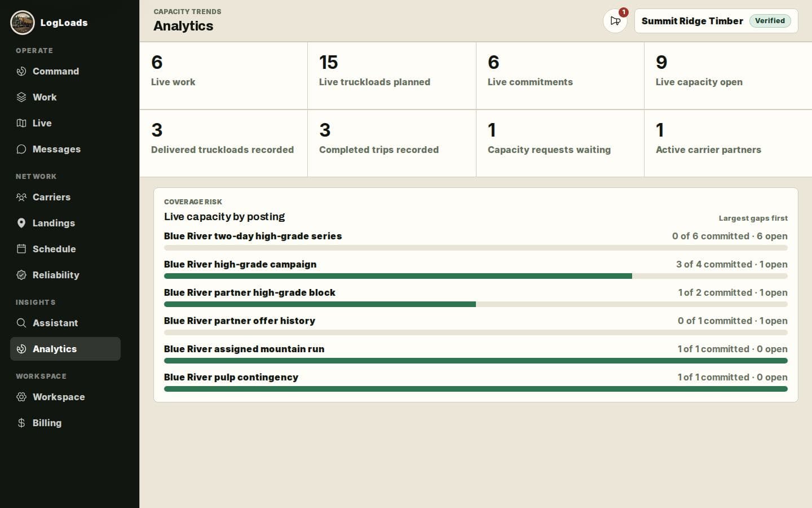812x508 pixels.
Task: Open Command in the sidebar
Action: (x=65, y=71)
